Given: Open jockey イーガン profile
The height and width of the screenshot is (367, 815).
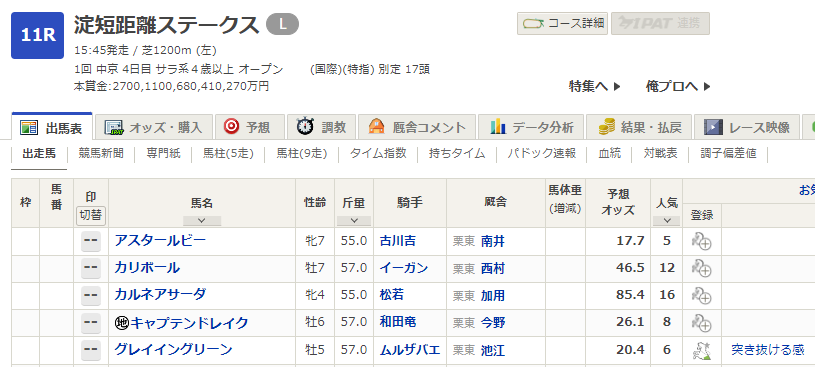Looking at the screenshot, I should tap(404, 268).
